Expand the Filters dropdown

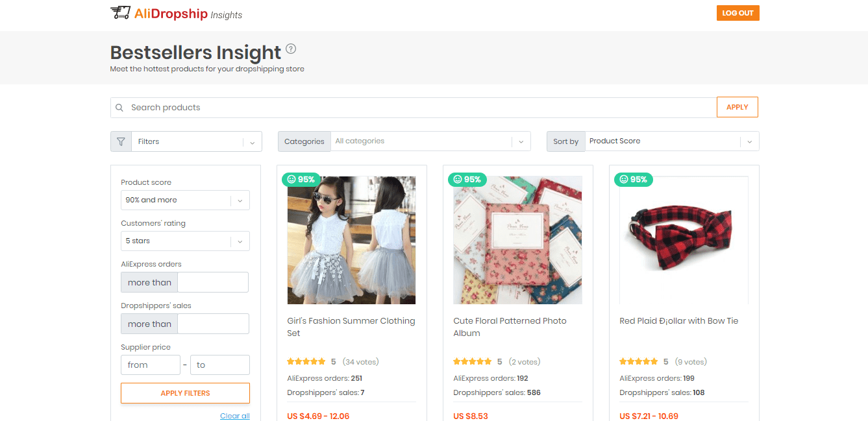[x=196, y=141]
